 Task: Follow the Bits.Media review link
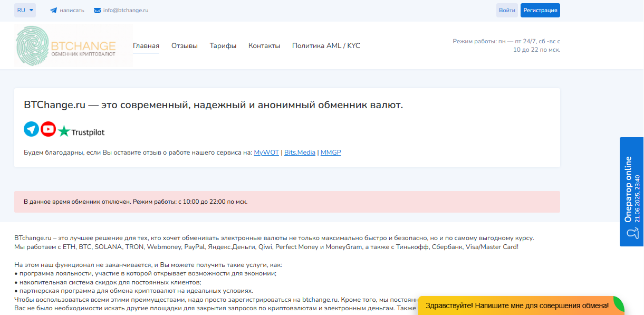[300, 152]
